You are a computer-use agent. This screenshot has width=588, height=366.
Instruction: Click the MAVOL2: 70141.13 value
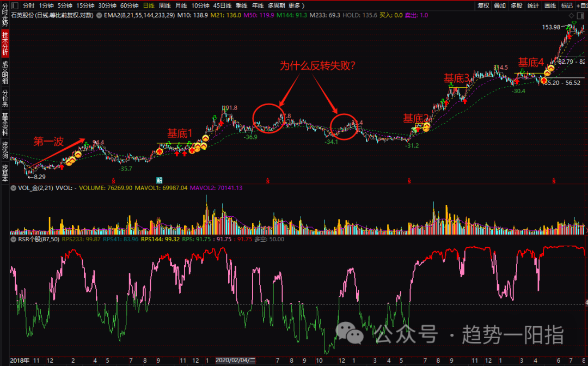tap(216, 188)
